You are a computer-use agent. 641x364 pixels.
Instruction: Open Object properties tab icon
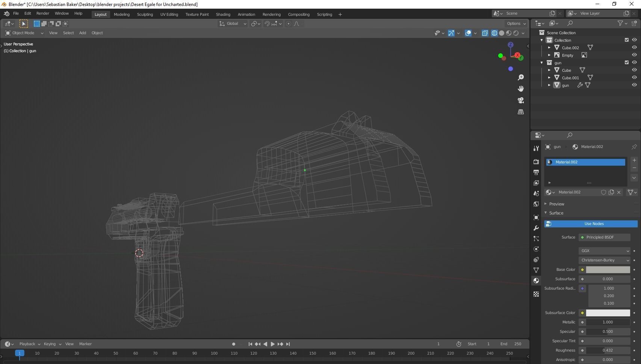point(536,217)
